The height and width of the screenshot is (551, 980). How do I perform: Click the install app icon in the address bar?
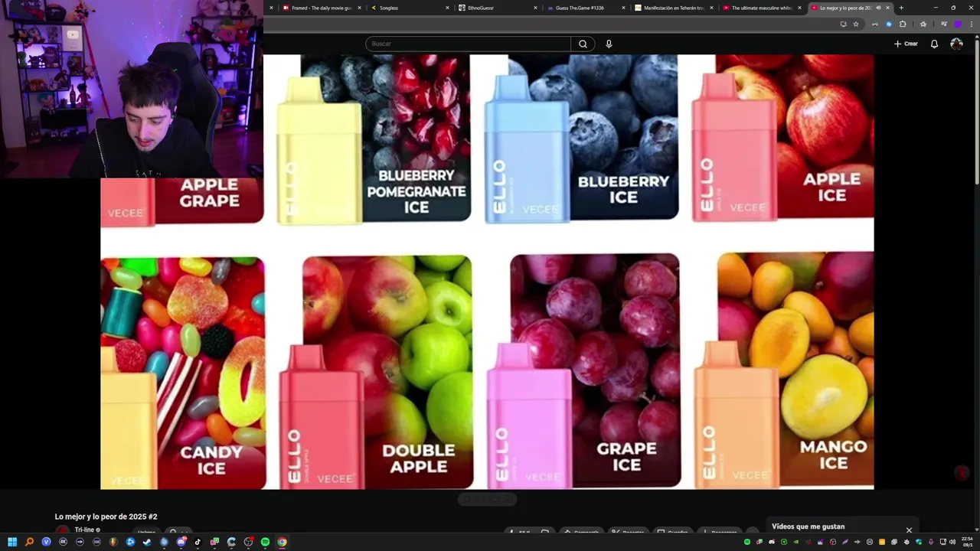pyautogui.click(x=843, y=24)
